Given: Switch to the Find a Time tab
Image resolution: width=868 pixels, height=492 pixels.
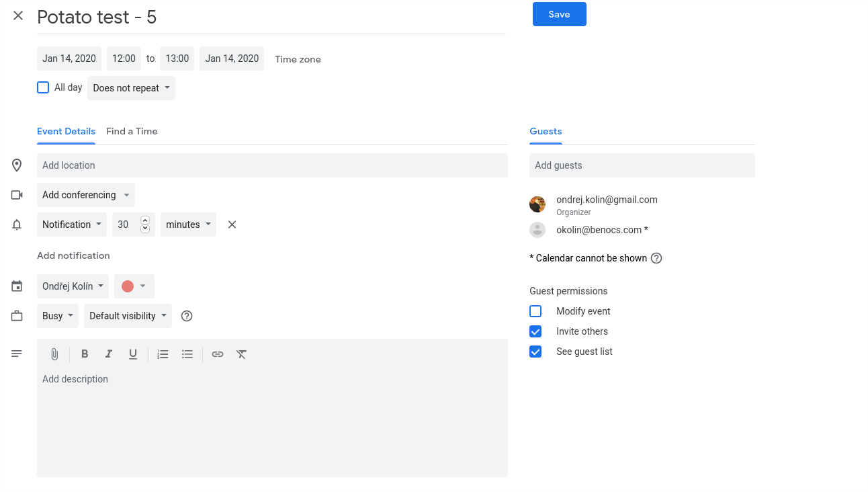Looking at the screenshot, I should 132,131.
